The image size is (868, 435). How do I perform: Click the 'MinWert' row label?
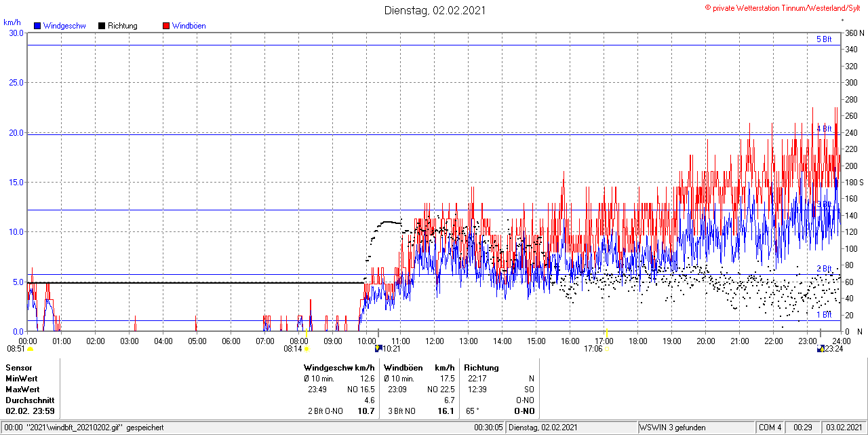tap(22, 379)
